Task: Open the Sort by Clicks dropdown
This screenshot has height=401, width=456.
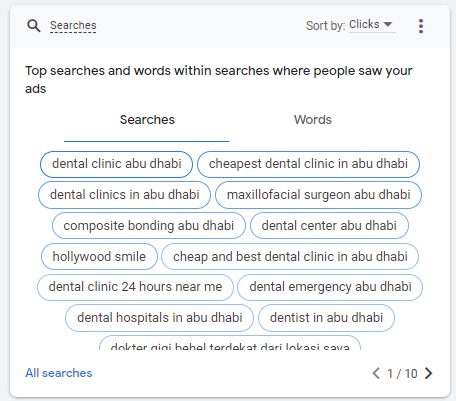Action: pos(372,25)
